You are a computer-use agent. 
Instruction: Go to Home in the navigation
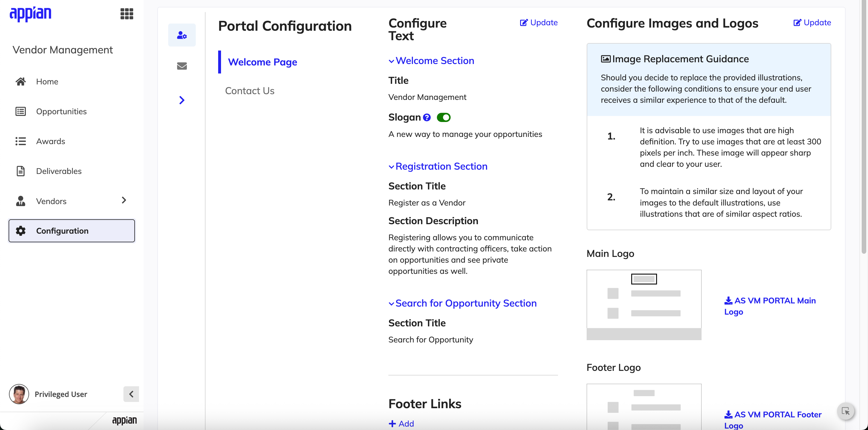point(71,82)
